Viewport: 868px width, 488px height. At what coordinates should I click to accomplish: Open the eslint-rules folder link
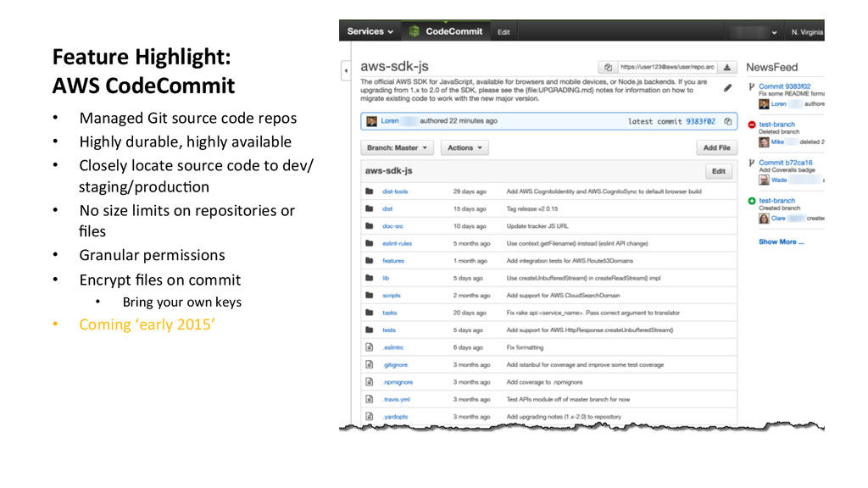[x=397, y=243]
